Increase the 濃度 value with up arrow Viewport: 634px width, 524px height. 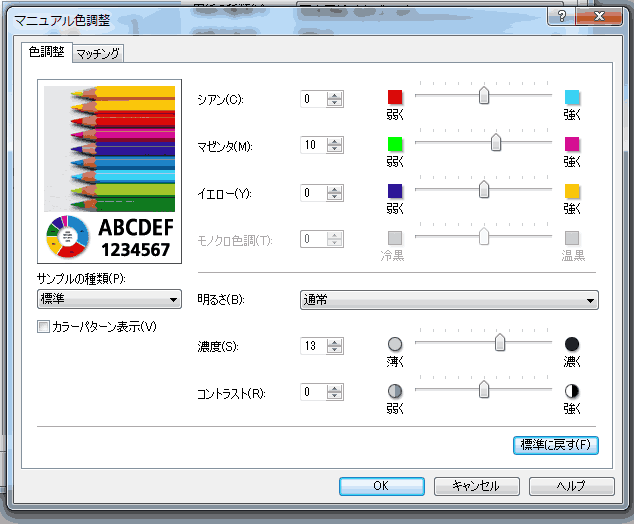coord(334,342)
